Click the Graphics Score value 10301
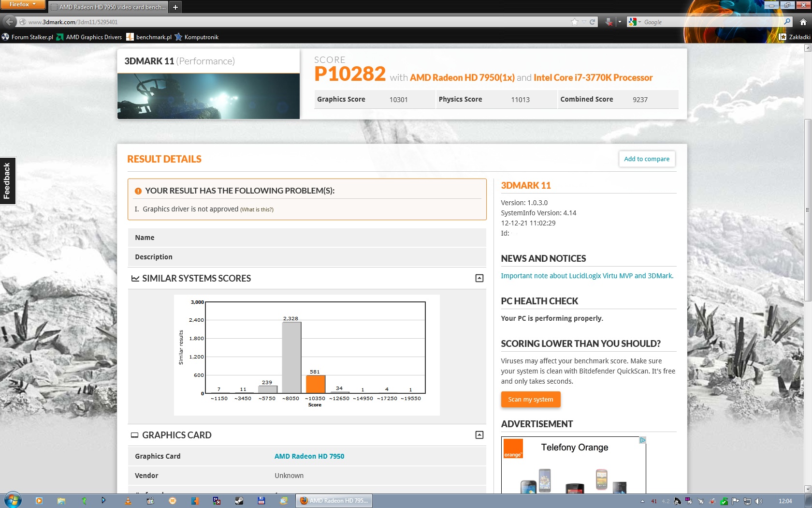This screenshot has height=508, width=812. [x=399, y=100]
